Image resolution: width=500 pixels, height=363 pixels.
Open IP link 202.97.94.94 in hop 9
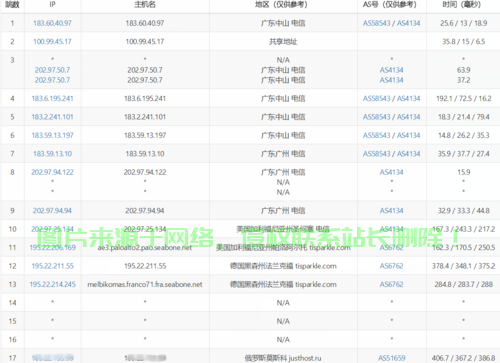pos(52,210)
